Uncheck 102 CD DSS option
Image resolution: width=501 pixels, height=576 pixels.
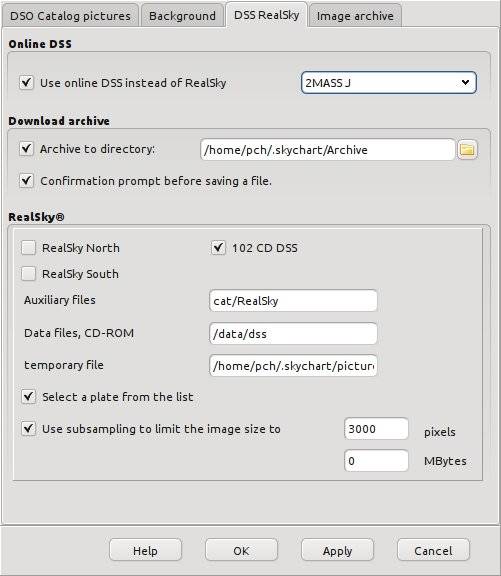[x=218, y=248]
